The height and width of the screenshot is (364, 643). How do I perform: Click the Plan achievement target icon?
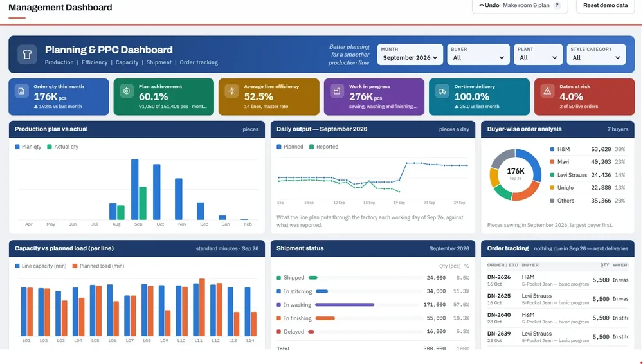[127, 91]
